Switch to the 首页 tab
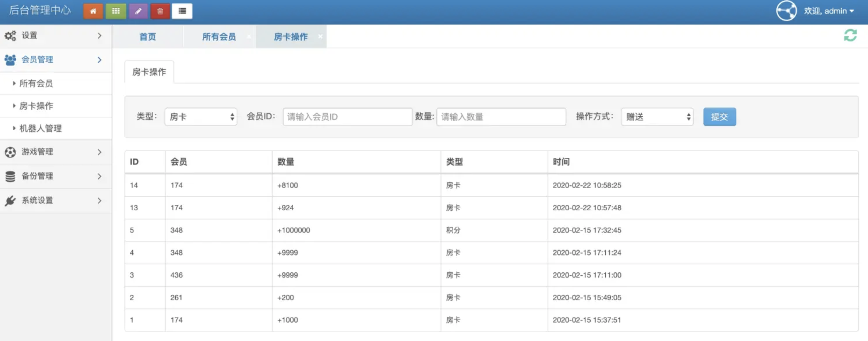Image resolution: width=868 pixels, height=341 pixels. (x=147, y=36)
